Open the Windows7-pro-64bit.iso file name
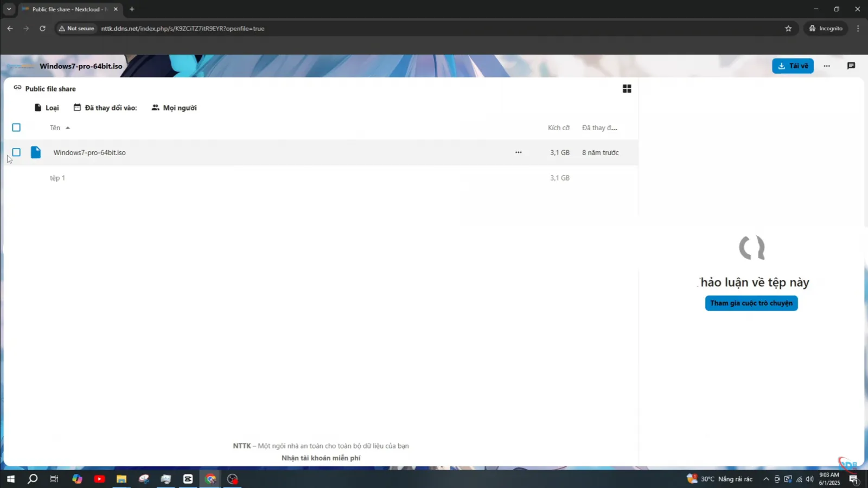868x488 pixels. (x=90, y=153)
